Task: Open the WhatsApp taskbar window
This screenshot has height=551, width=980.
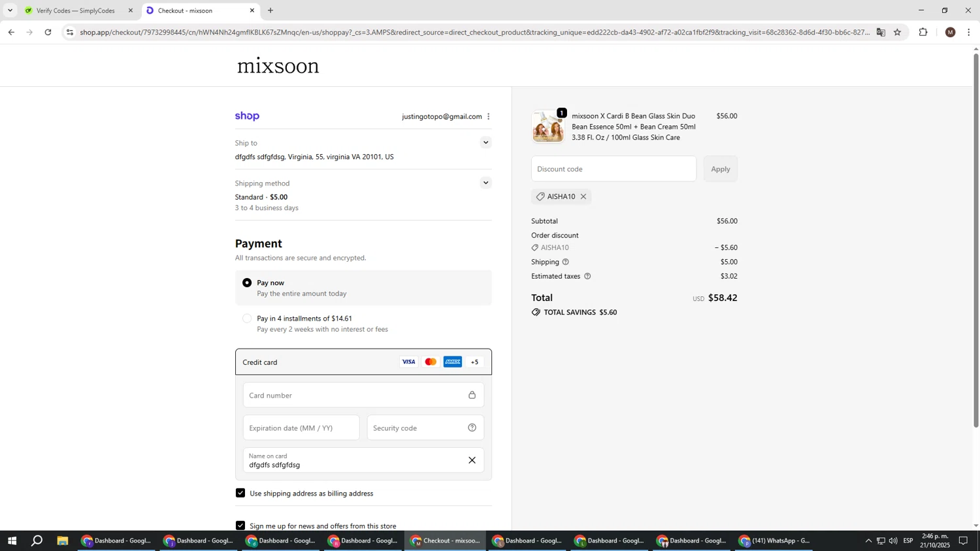Action: [x=775, y=541]
